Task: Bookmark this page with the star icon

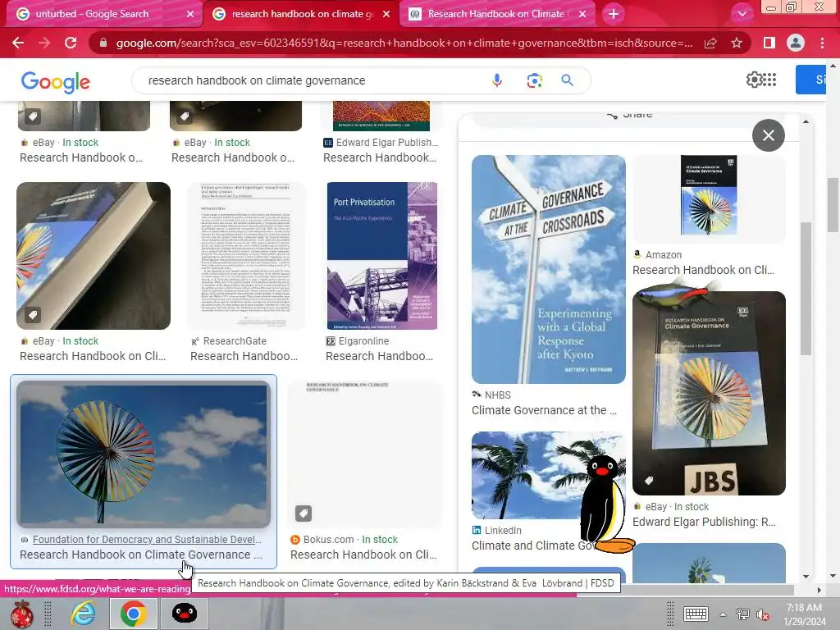Action: [737, 43]
